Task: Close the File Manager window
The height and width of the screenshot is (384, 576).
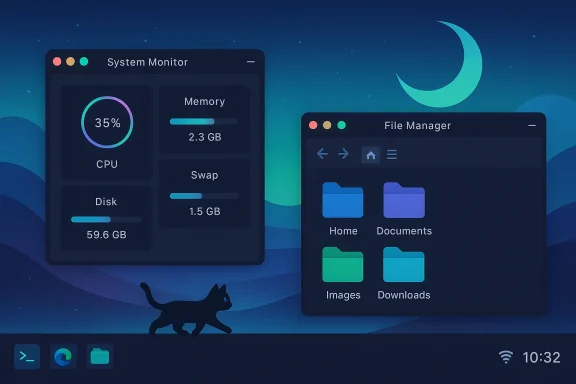Action: point(313,125)
